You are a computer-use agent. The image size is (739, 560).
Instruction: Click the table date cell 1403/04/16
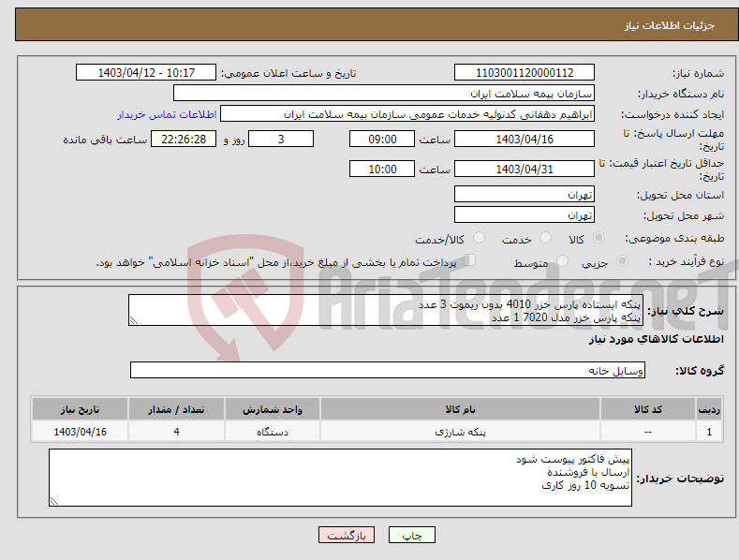click(x=80, y=432)
